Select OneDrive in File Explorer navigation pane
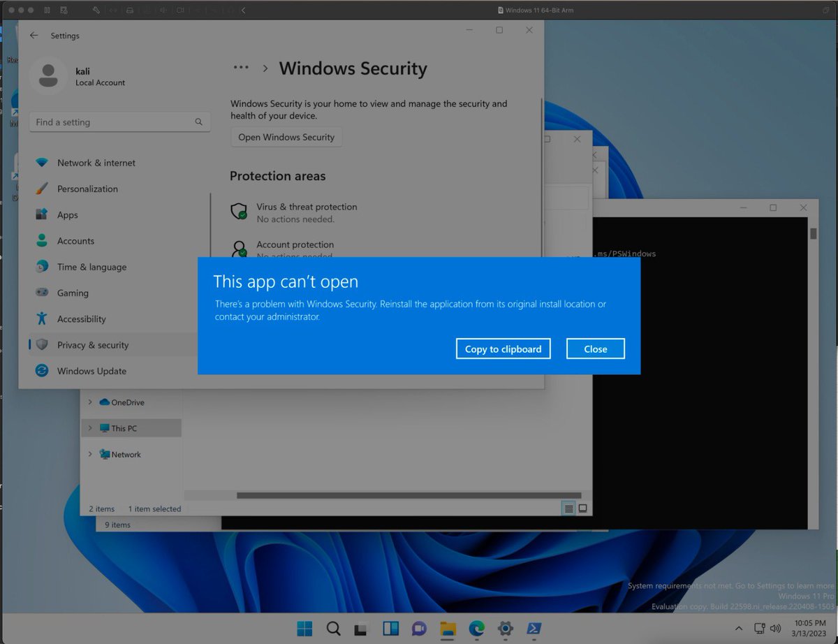 coord(122,402)
